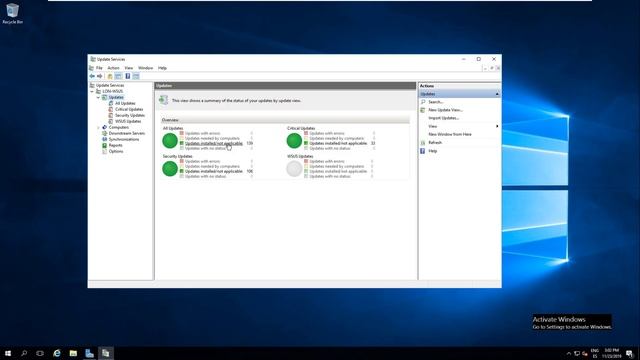Collapse the Updates tree node

click(x=98, y=98)
